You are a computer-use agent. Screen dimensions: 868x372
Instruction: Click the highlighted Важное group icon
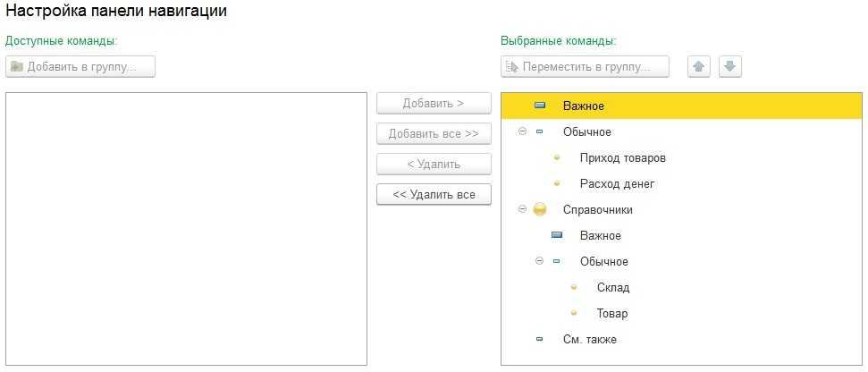pyautogui.click(x=540, y=106)
